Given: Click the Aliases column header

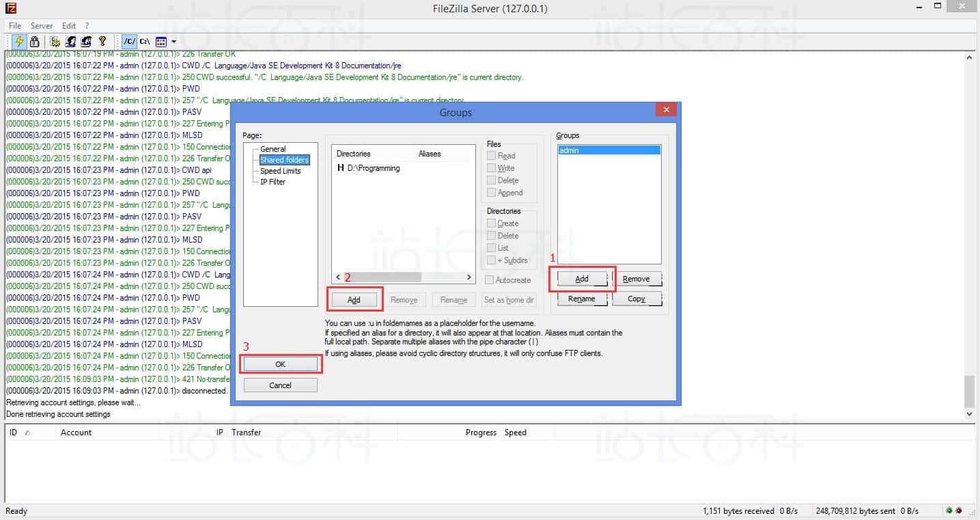Looking at the screenshot, I should [x=445, y=154].
